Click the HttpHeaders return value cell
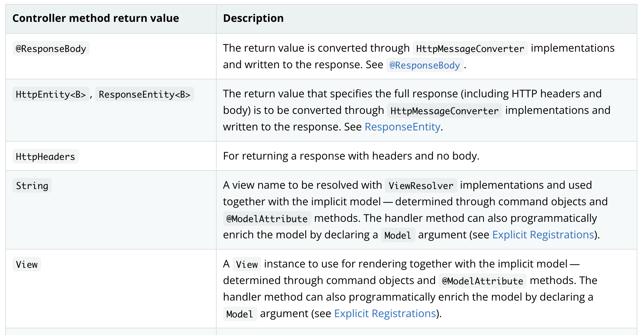 [111, 156]
